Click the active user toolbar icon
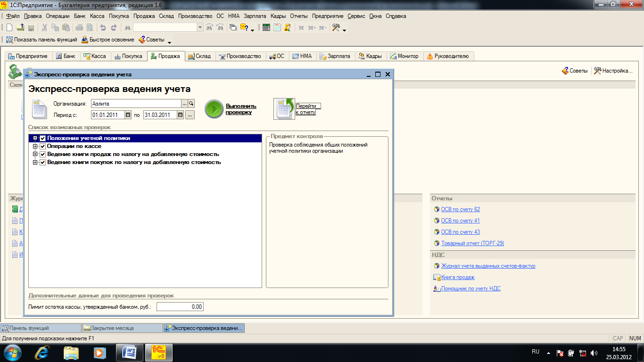The width and height of the screenshot is (644, 362). click(x=288, y=28)
